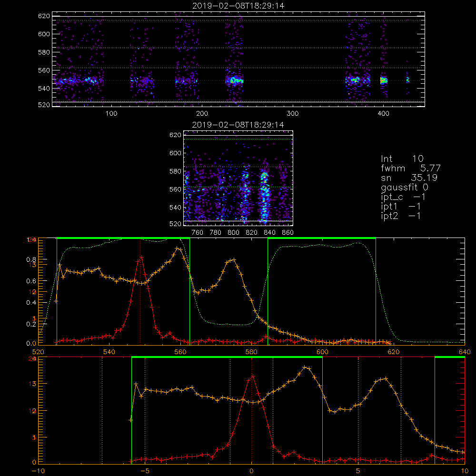Click y-axis label "0.4" of the profile plot
476x476 pixels.
coord(31,302)
